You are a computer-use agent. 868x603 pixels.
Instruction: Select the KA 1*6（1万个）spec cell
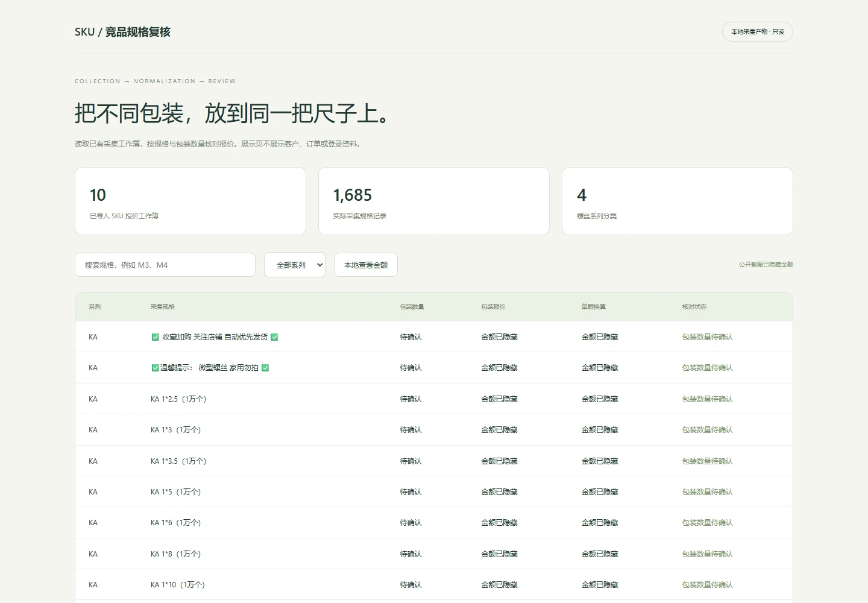(x=176, y=523)
